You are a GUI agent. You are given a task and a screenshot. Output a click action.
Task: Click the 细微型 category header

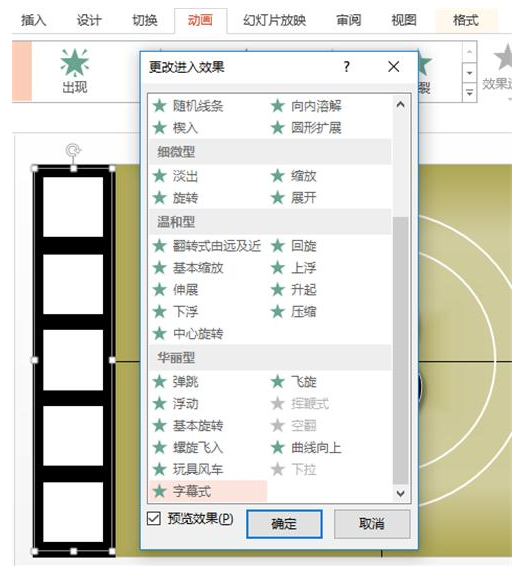pos(270,152)
